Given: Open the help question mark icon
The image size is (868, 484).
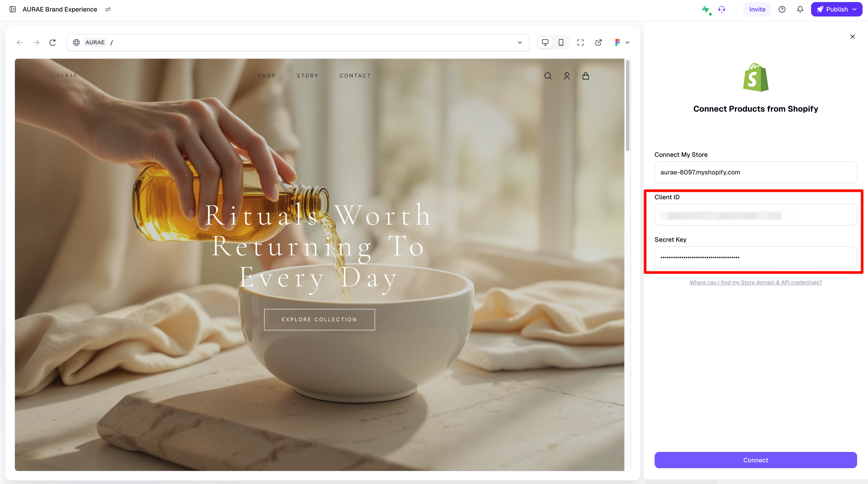Looking at the screenshot, I should coord(782,9).
